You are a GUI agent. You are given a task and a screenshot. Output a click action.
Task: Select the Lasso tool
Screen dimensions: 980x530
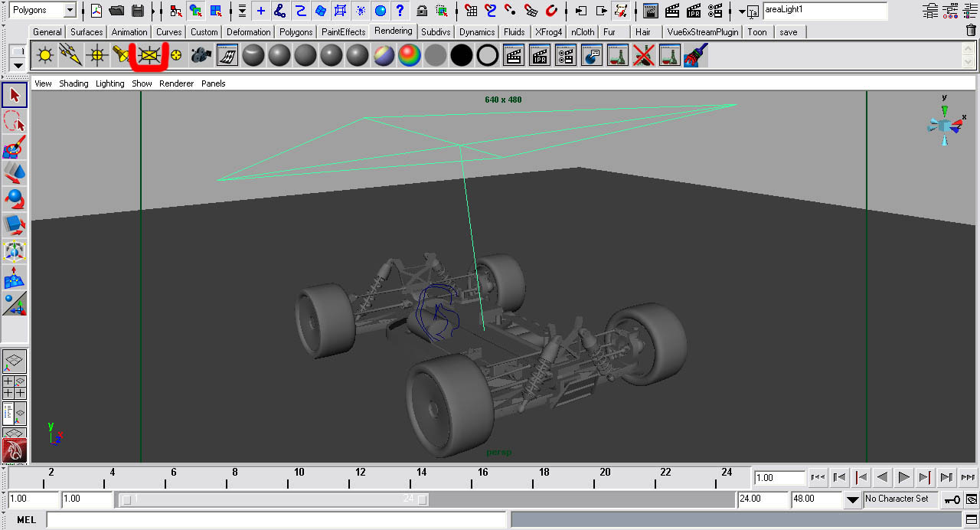(x=15, y=121)
